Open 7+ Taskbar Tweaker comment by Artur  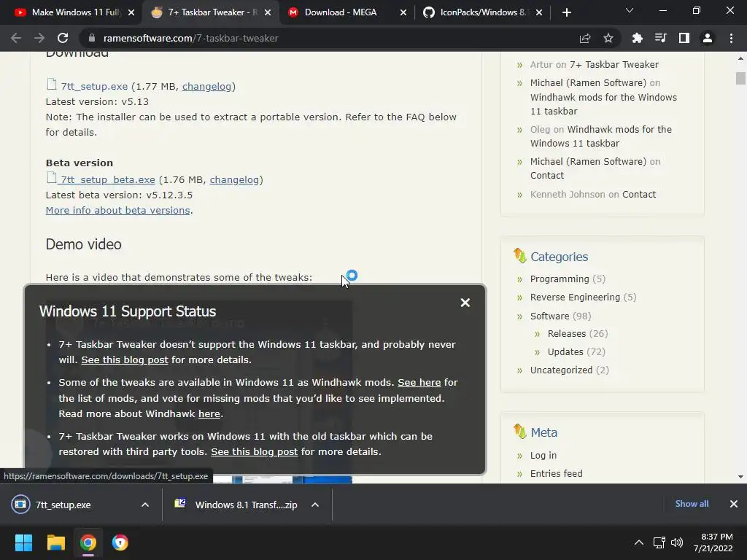[x=614, y=64]
